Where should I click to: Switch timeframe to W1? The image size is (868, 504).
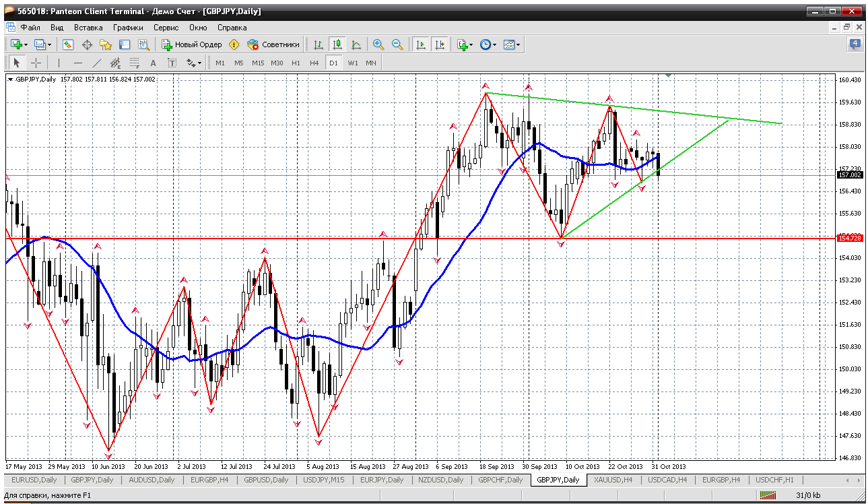353,63
